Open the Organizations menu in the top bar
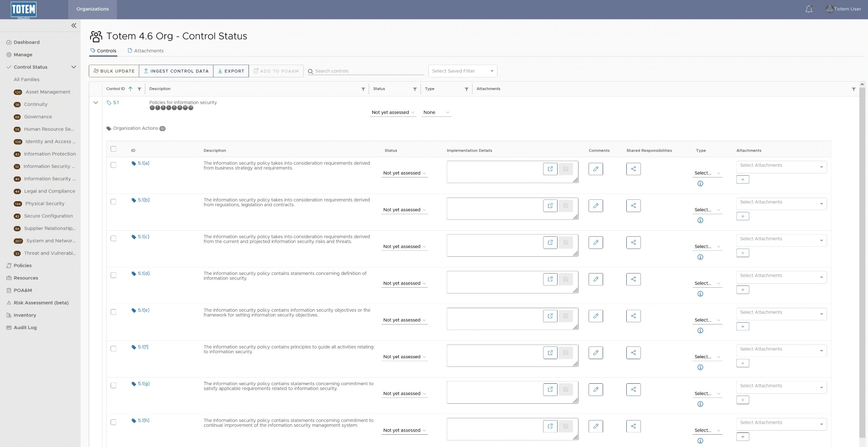868x447 pixels. pos(92,9)
